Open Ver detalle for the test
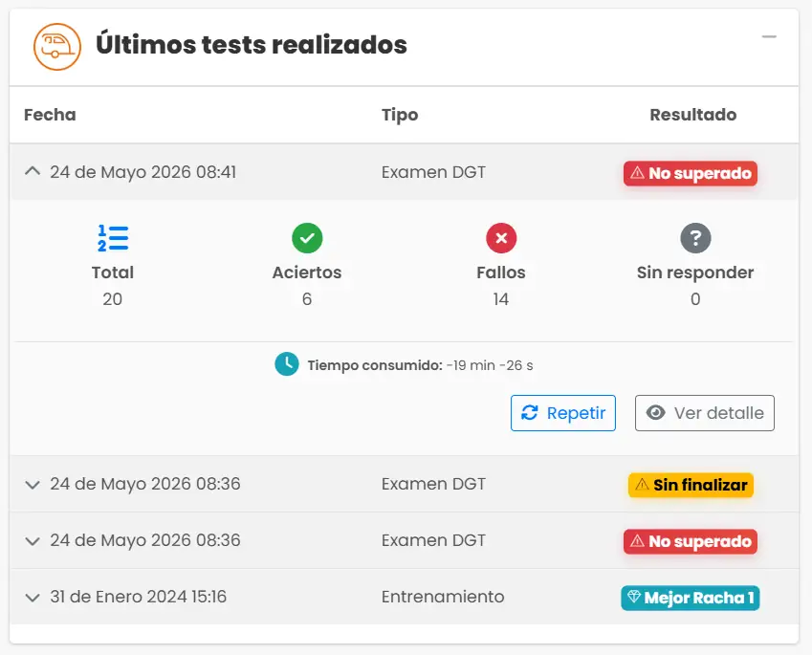The width and height of the screenshot is (812, 655). point(705,413)
